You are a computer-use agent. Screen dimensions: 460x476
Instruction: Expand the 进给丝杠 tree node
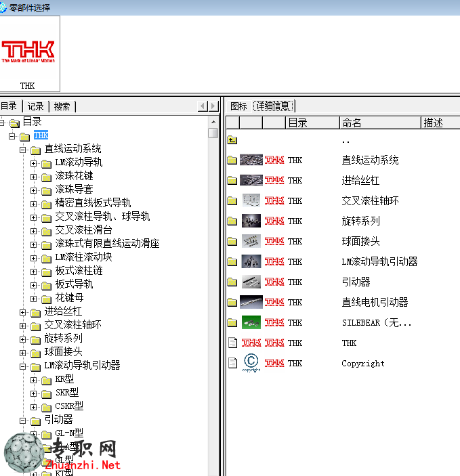[22, 312]
